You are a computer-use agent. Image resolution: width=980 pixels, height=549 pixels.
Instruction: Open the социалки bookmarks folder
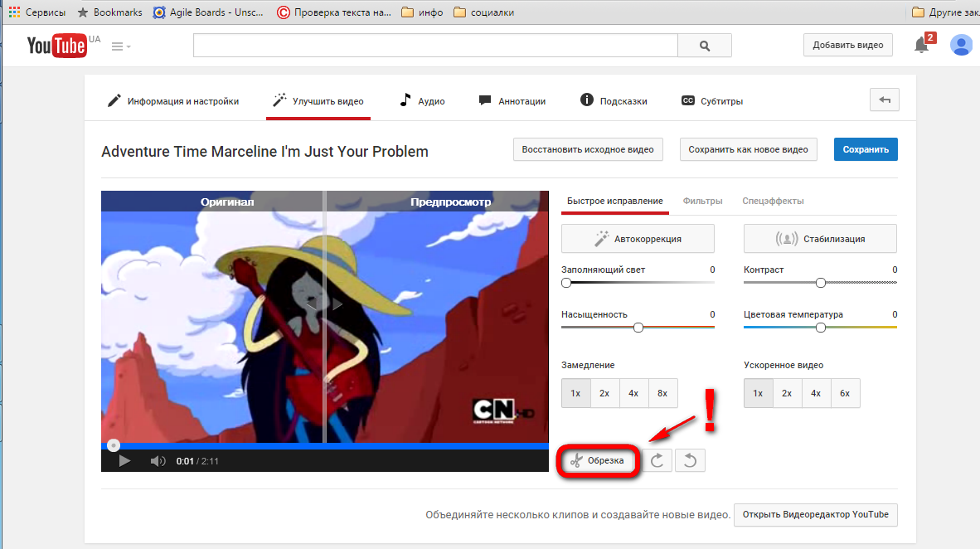point(483,12)
